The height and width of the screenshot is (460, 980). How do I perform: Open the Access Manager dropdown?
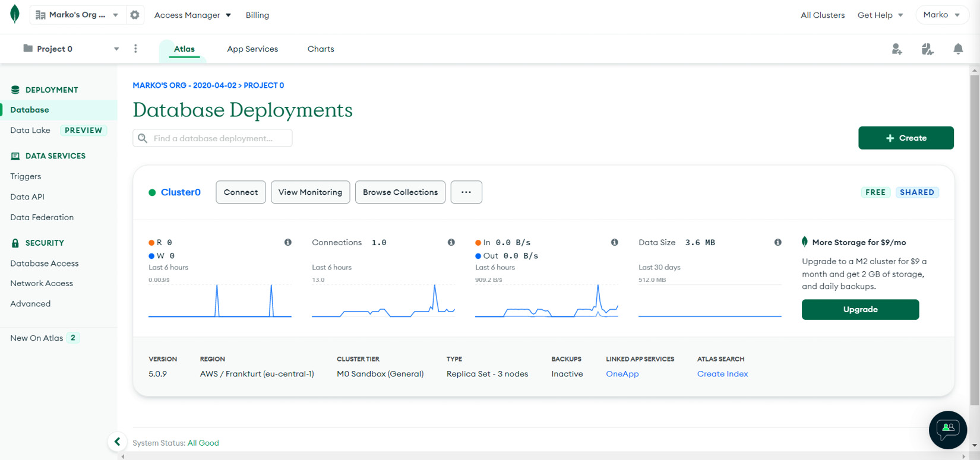coord(192,15)
